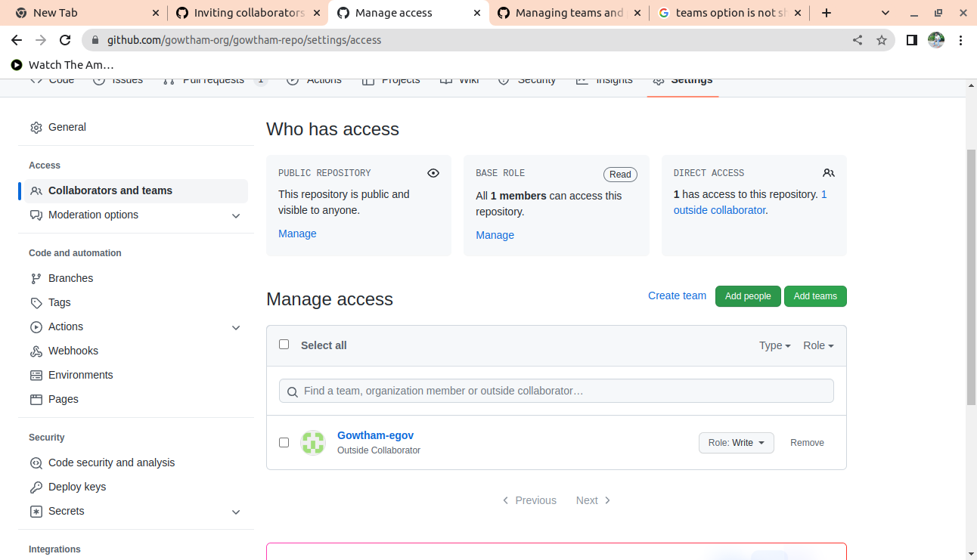Click the Chrome profile avatar icon
Screen dimensions: 977x560
tap(936, 40)
